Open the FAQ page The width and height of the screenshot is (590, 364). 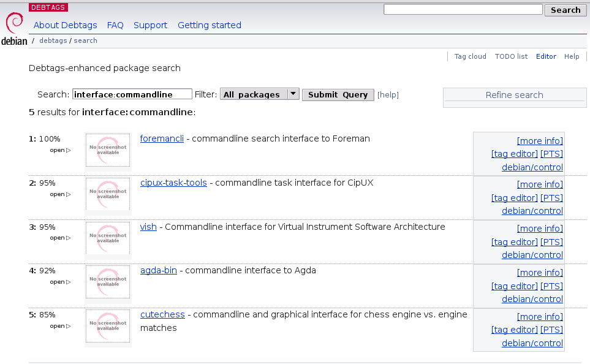115,25
